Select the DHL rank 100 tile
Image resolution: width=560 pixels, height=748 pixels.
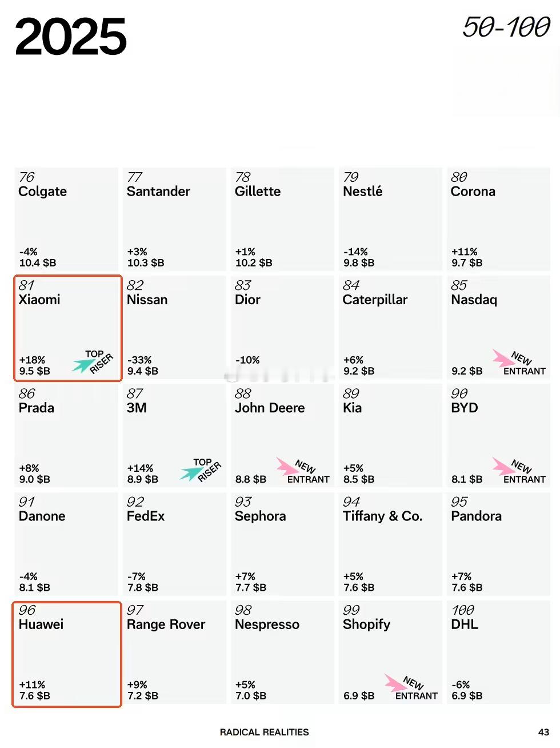498,652
